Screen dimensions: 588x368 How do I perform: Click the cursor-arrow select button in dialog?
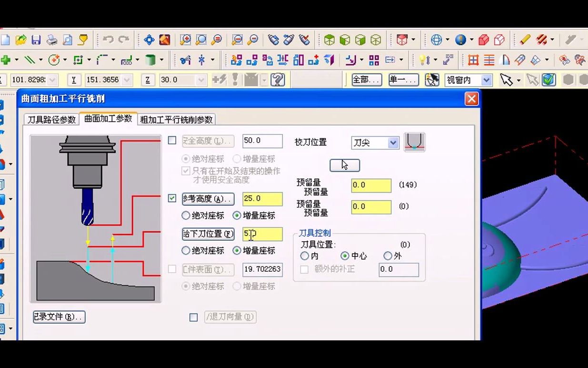tap(345, 165)
